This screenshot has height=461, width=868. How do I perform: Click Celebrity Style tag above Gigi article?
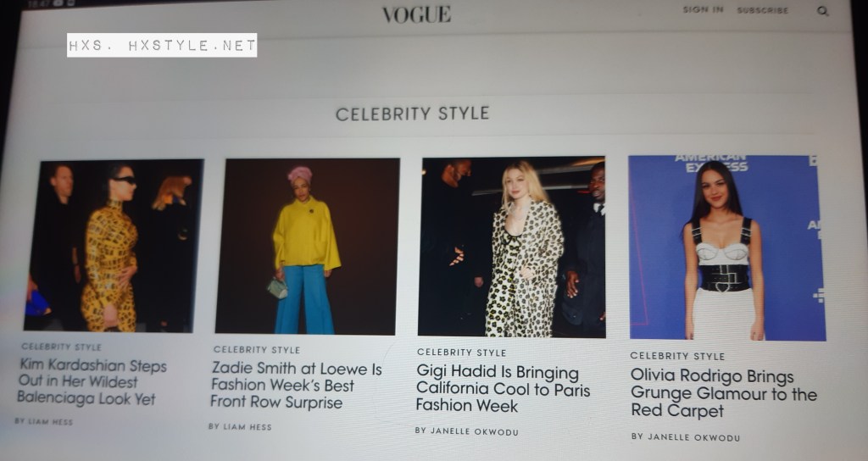pos(462,352)
